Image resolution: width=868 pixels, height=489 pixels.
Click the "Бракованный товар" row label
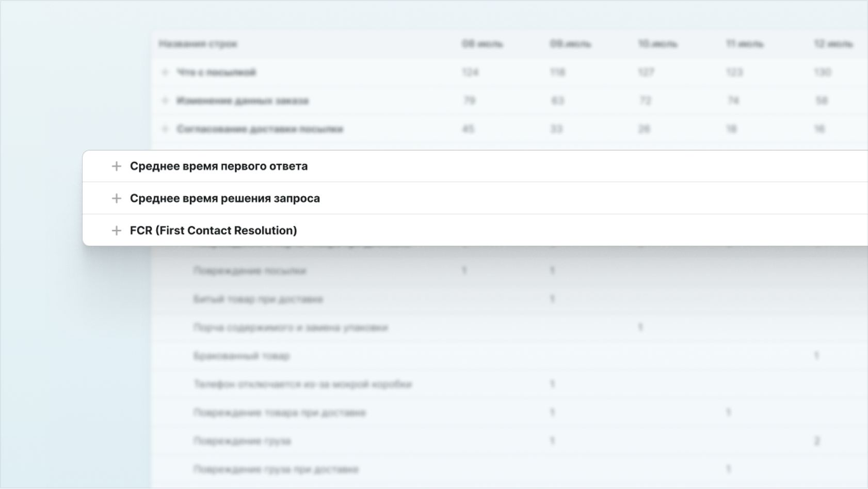(x=242, y=356)
